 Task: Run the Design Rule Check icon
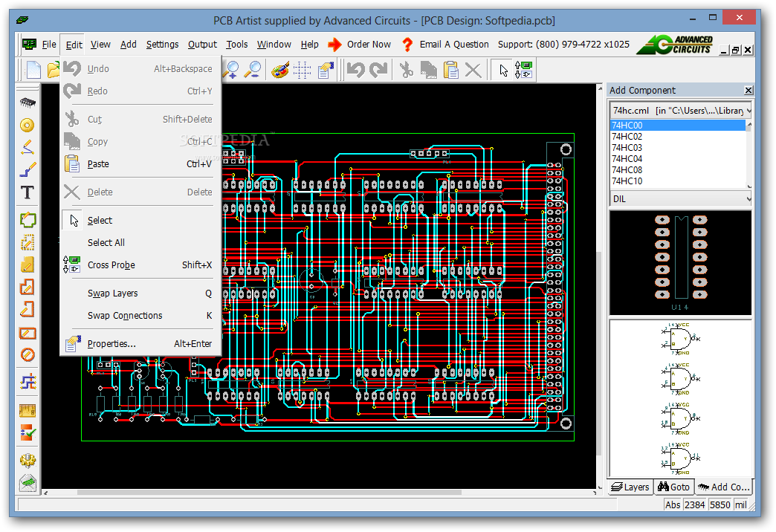point(28,432)
